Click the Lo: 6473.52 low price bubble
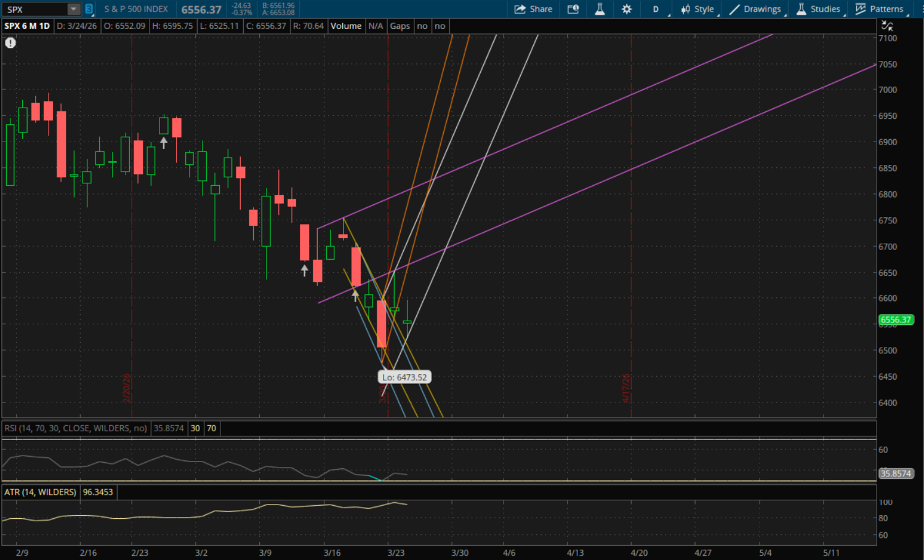This screenshot has width=924, height=560. click(x=404, y=377)
